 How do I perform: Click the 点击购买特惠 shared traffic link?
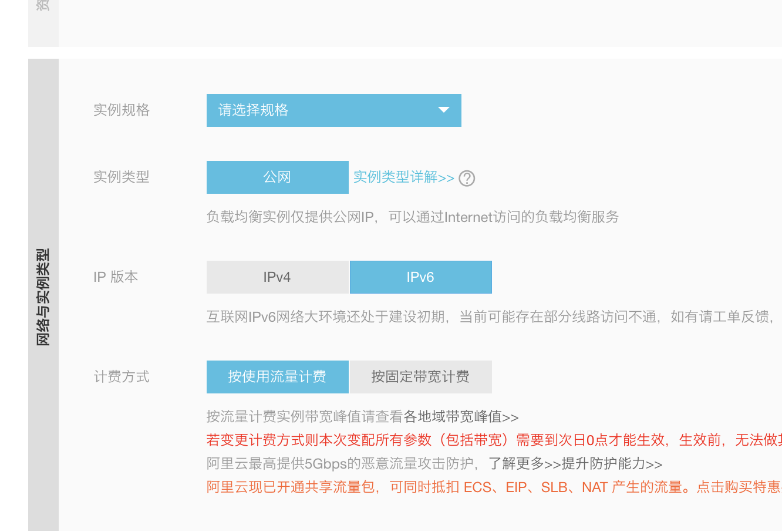tap(739, 487)
